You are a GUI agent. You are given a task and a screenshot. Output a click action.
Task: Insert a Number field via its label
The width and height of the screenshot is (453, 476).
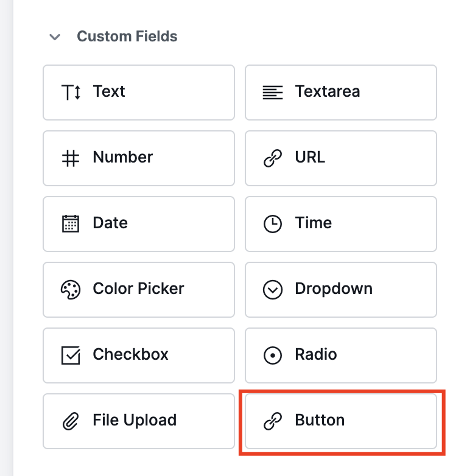point(122,158)
